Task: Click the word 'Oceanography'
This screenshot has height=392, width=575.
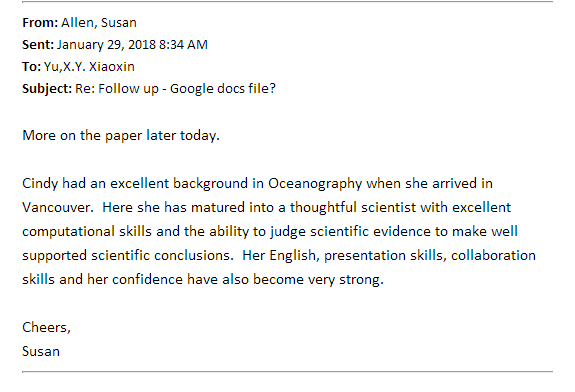Action: click(315, 183)
